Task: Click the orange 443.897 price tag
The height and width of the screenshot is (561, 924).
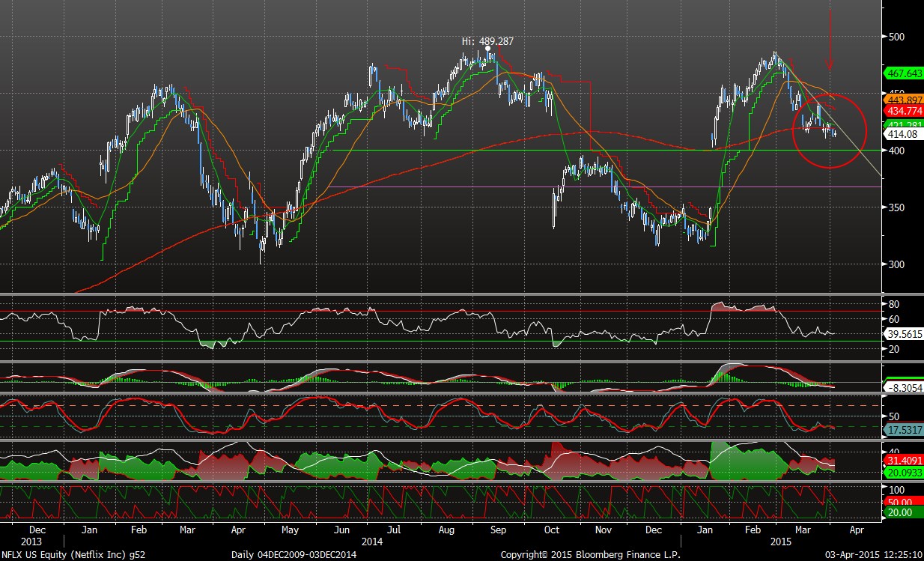Action: (904, 100)
